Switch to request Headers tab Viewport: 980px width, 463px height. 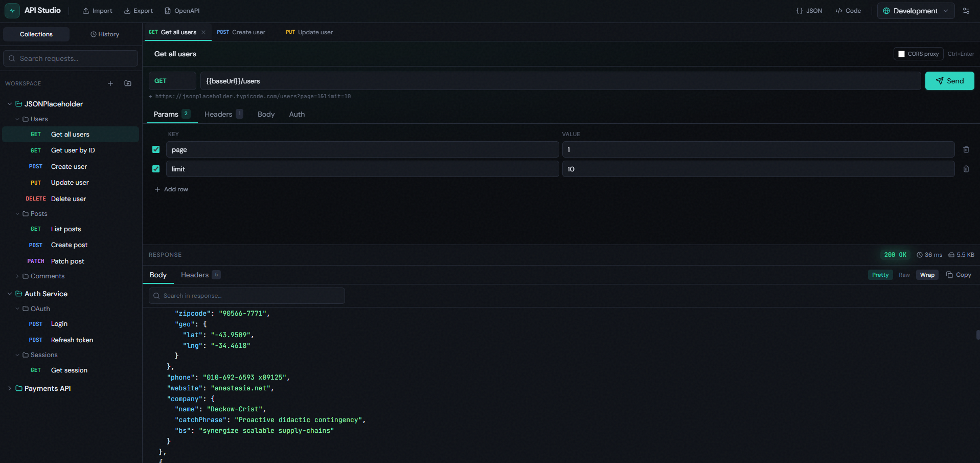223,114
